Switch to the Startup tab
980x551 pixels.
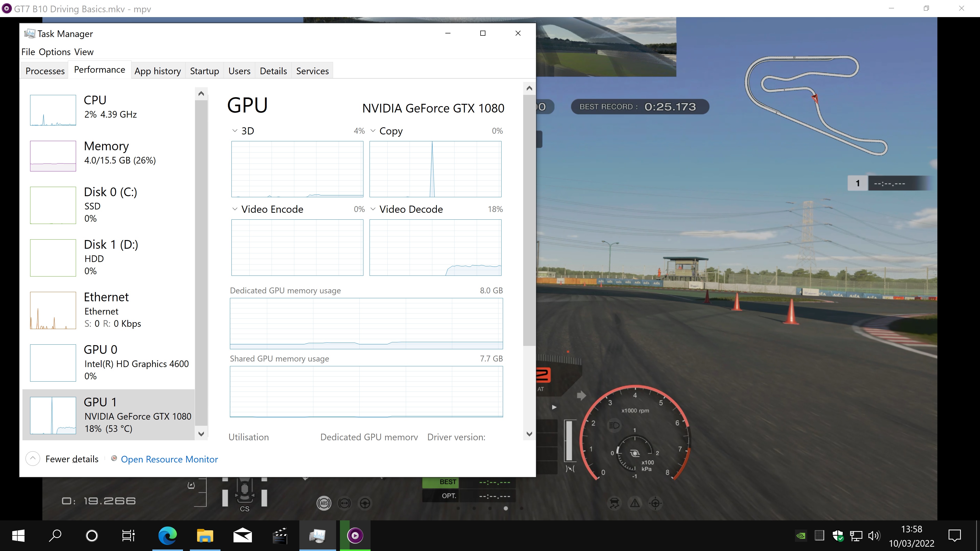(x=204, y=71)
